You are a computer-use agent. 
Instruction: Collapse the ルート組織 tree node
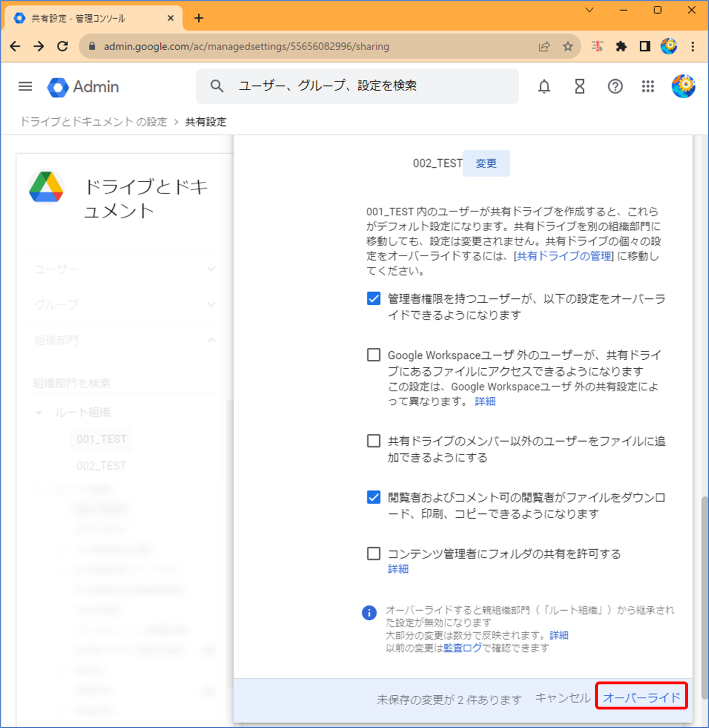(x=38, y=412)
